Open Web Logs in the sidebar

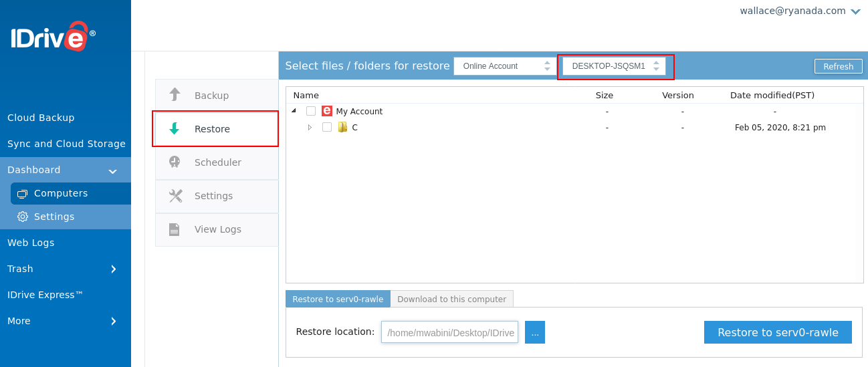[31, 243]
